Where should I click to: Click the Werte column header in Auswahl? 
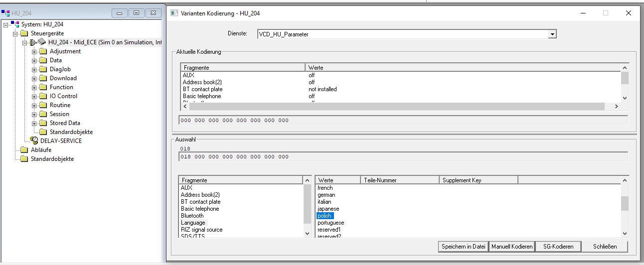pyautogui.click(x=338, y=180)
